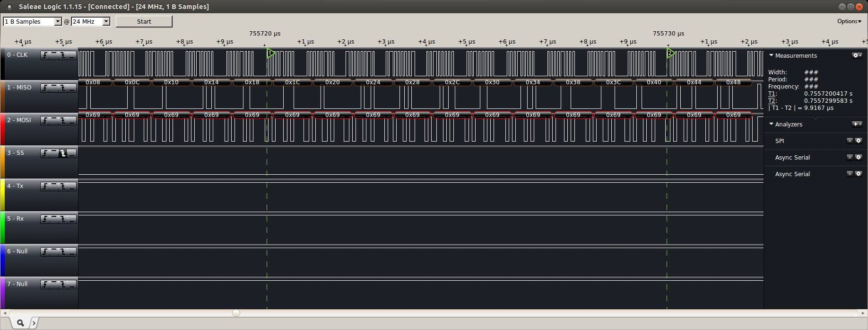
Task: Open the sample count dropdown
Action: pos(58,21)
